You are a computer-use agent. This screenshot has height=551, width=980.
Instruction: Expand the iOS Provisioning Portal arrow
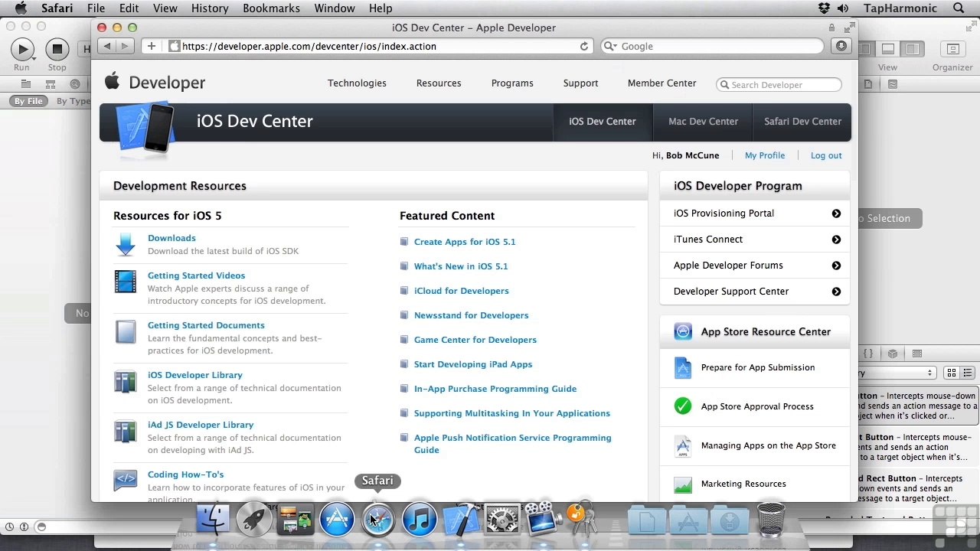[x=836, y=214]
